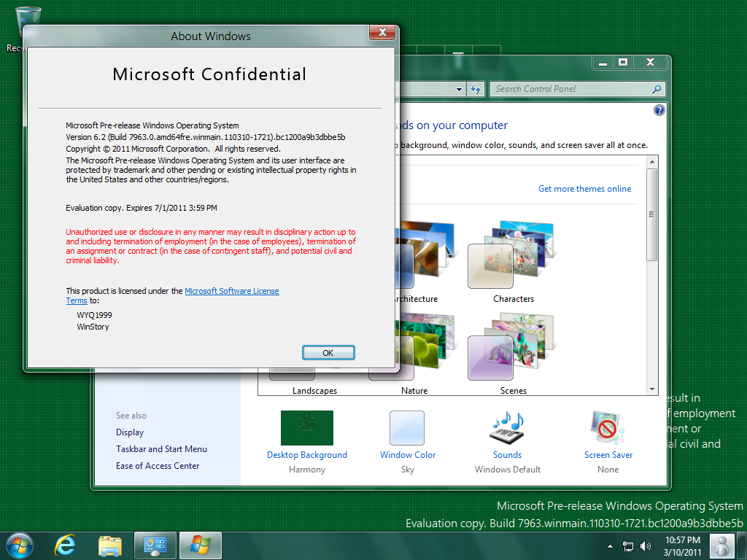Follow the Get more themes online link
The width and height of the screenshot is (747, 560).
coord(584,189)
